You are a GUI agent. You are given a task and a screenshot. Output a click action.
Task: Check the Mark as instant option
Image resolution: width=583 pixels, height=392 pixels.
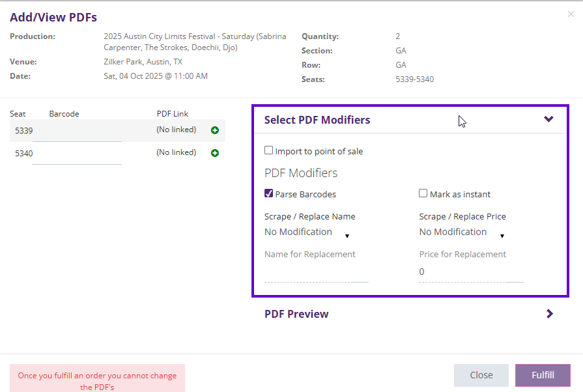[x=423, y=193]
